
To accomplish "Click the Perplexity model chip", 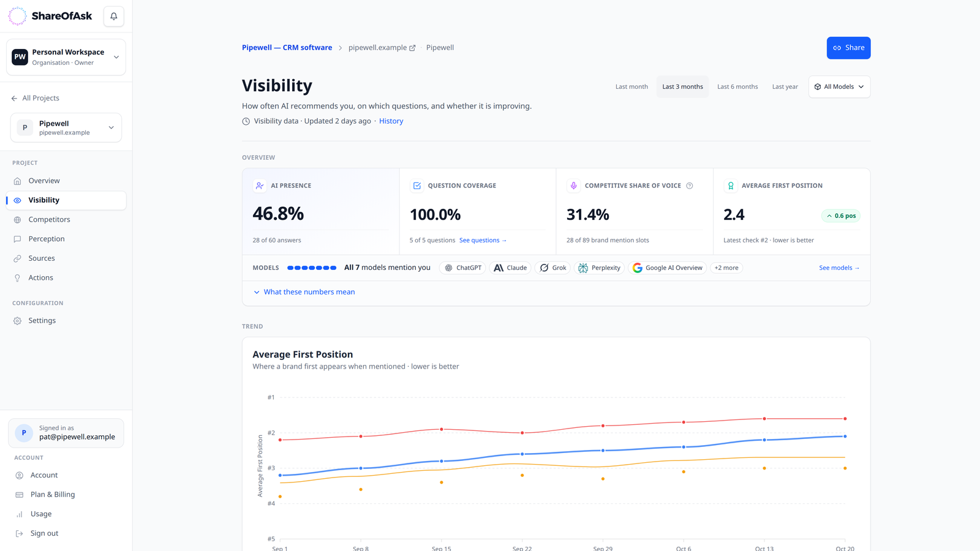I will click(599, 268).
